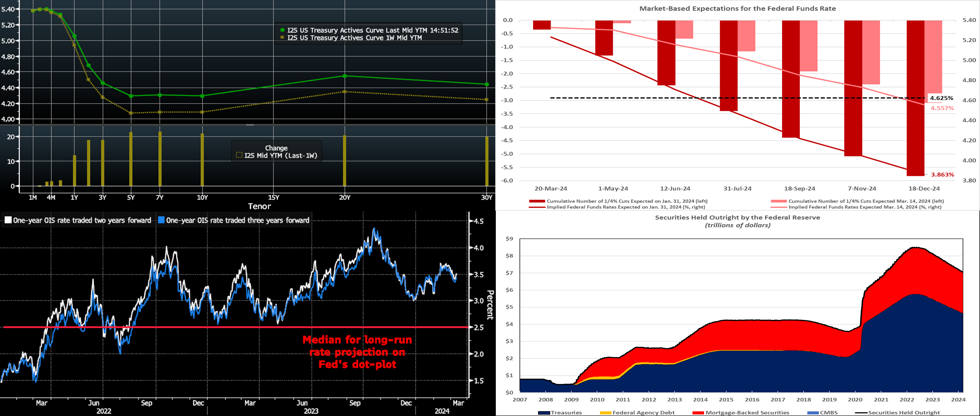Click the 18-Dec-24 axis date label
The image size is (980, 416).
click(924, 189)
